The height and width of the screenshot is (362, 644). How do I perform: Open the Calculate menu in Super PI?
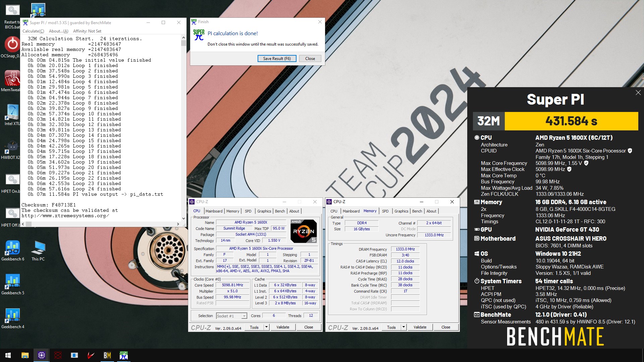pyautogui.click(x=33, y=31)
